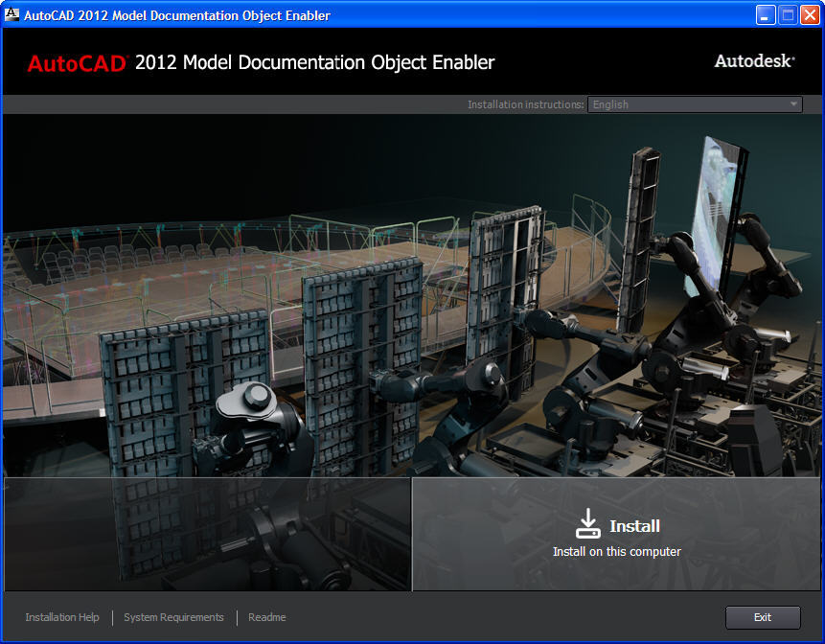825x644 pixels.
Task: Click the Install download icon
Action: tap(587, 523)
